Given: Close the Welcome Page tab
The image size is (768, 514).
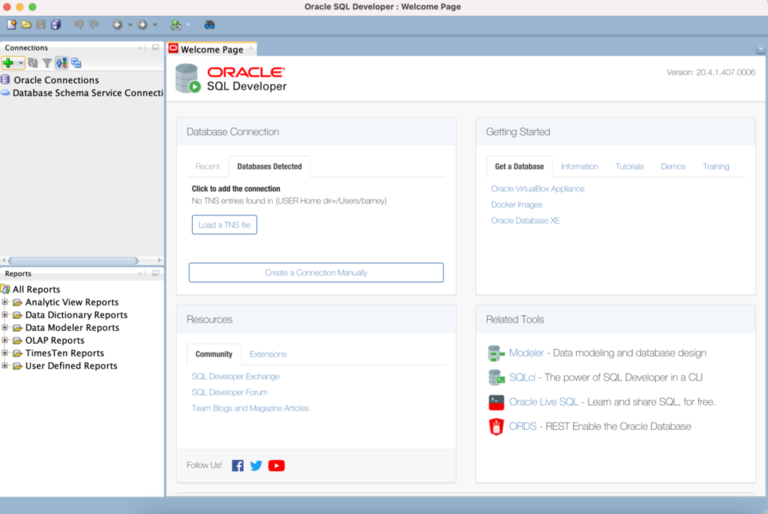Looking at the screenshot, I should 251,48.
